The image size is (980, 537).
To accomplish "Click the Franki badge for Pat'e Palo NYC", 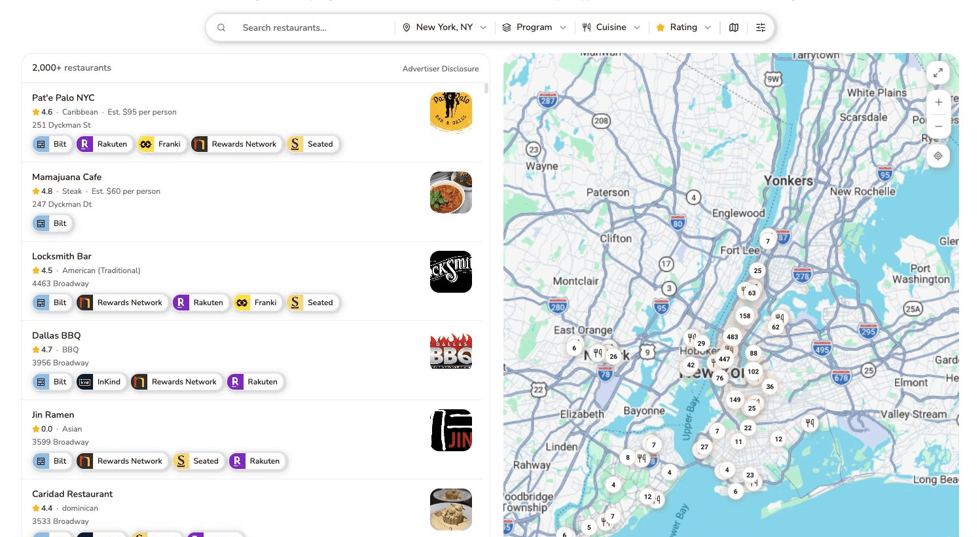I will (162, 144).
